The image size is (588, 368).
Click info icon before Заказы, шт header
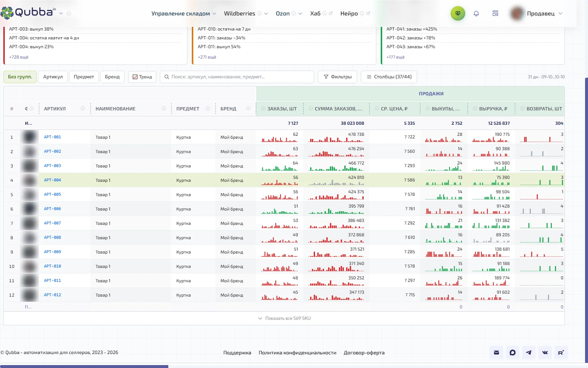click(263, 109)
